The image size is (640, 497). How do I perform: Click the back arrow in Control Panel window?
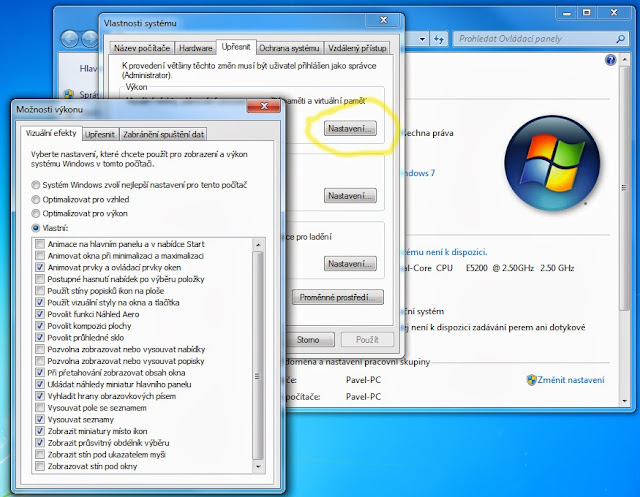point(70,39)
